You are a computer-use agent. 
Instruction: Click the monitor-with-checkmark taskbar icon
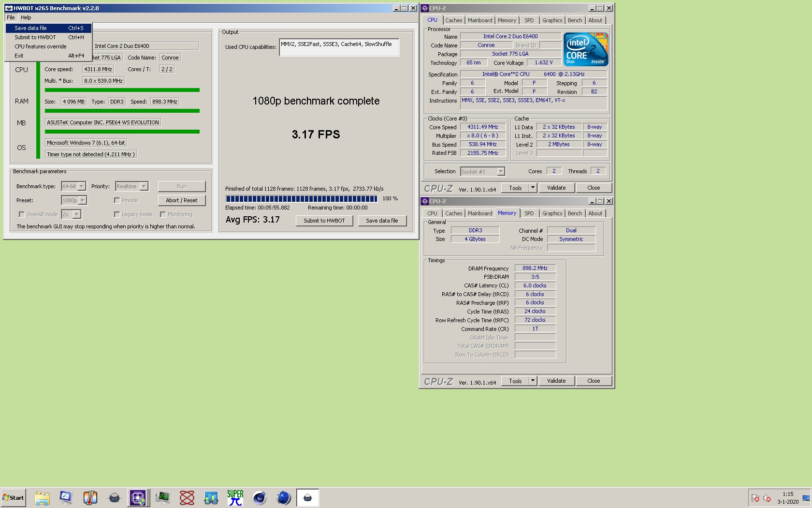coord(66,498)
